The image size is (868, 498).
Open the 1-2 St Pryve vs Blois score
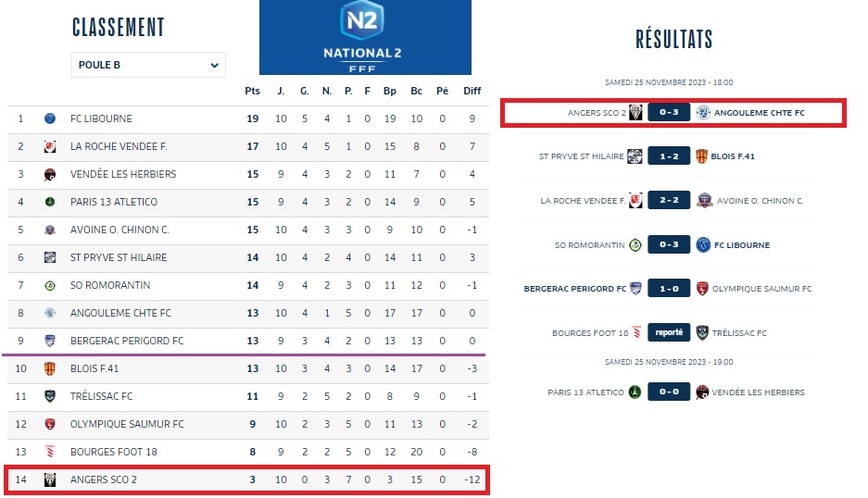(x=669, y=156)
